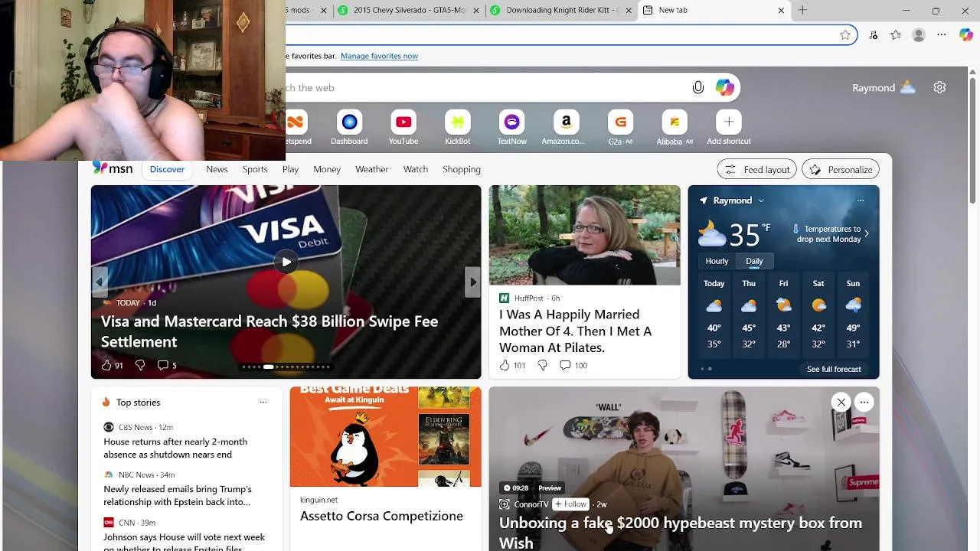The width and height of the screenshot is (980, 551).
Task: Play the Visa Mastercard video
Action: coord(286,262)
